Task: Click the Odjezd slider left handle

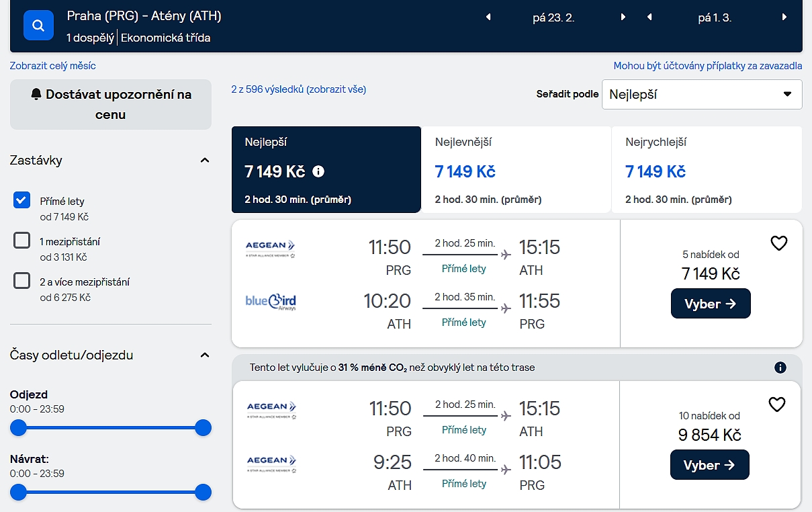Action: pyautogui.click(x=18, y=428)
